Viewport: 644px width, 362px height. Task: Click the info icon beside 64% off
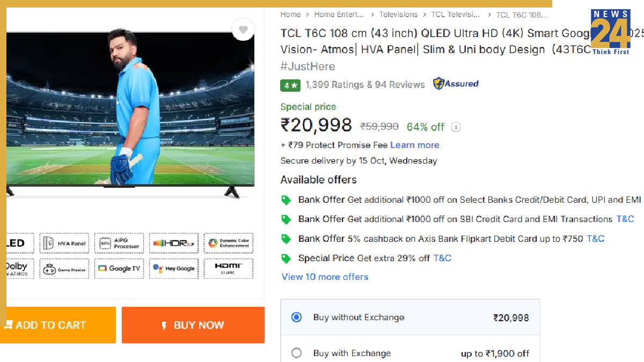(455, 127)
